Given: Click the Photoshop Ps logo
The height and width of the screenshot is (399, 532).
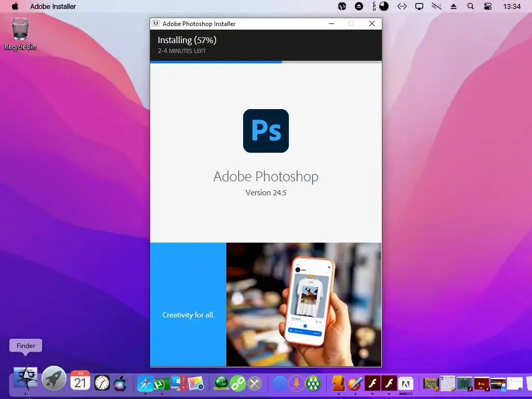Looking at the screenshot, I should 266,131.
